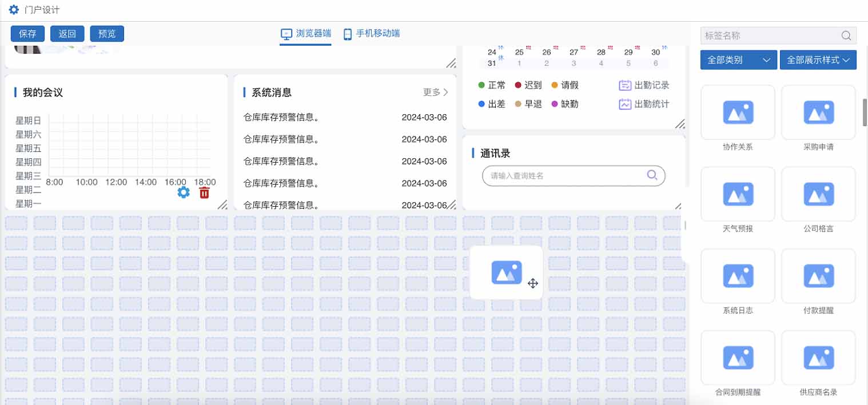Image resolution: width=868 pixels, height=405 pixels.
Task: Click the right panel scrollbar
Action: (x=864, y=111)
